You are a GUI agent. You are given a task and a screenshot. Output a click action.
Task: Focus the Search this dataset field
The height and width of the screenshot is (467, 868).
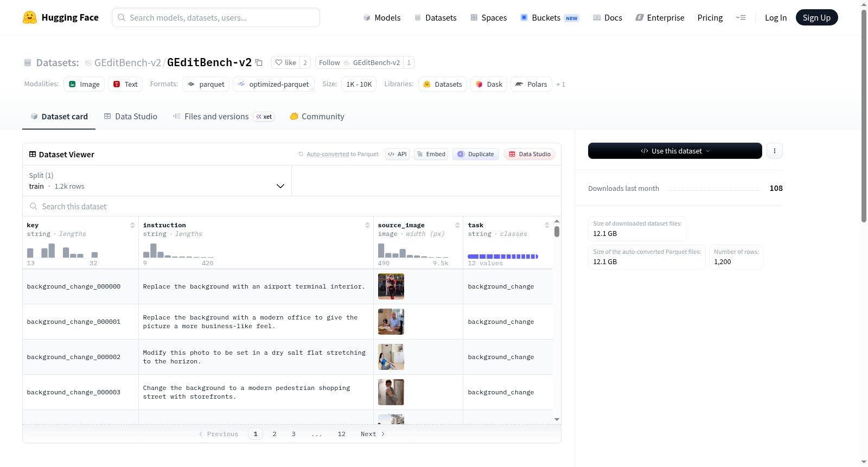coord(292,206)
